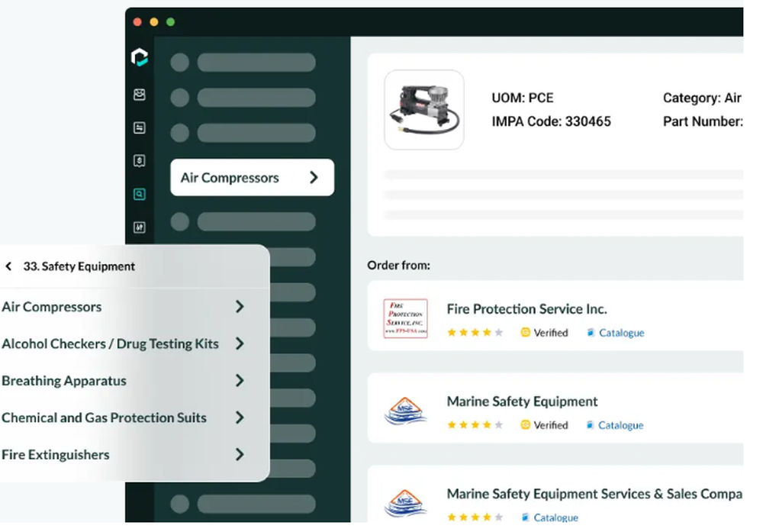The width and height of the screenshot is (763, 532).
Task: Open the Breathing Apparatus category
Action: click(64, 381)
